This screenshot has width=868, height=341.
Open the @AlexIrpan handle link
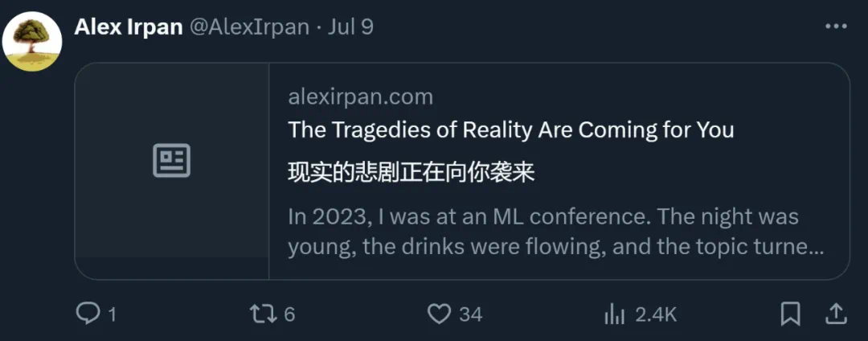click(x=249, y=27)
